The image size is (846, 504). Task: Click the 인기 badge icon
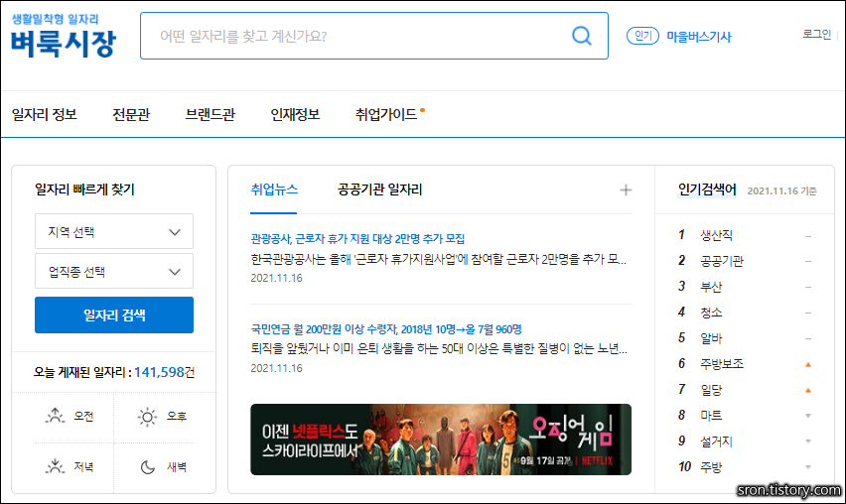point(642,36)
